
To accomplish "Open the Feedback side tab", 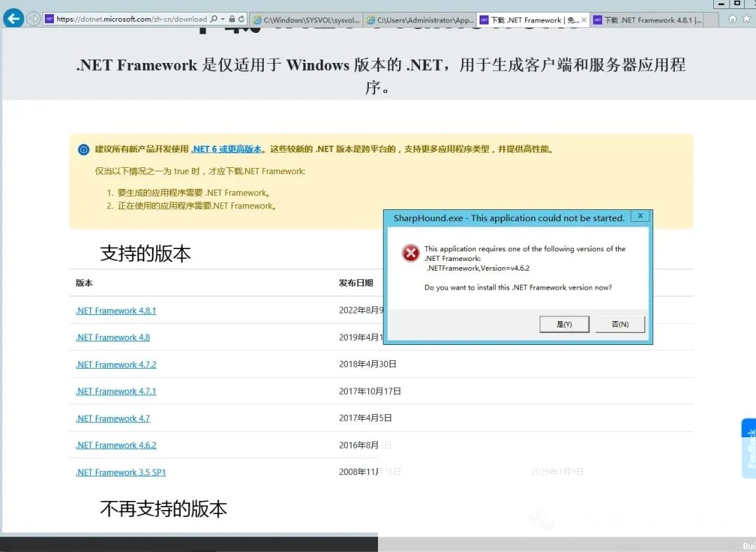I will pos(749,448).
